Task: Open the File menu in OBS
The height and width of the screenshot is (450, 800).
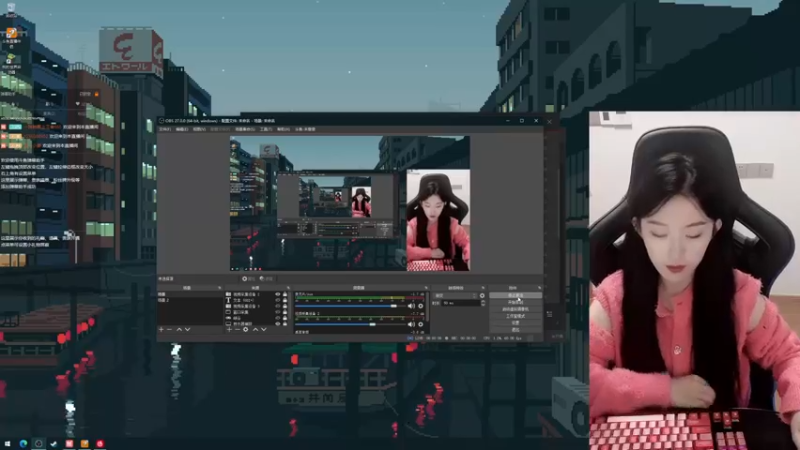Action: (165, 129)
